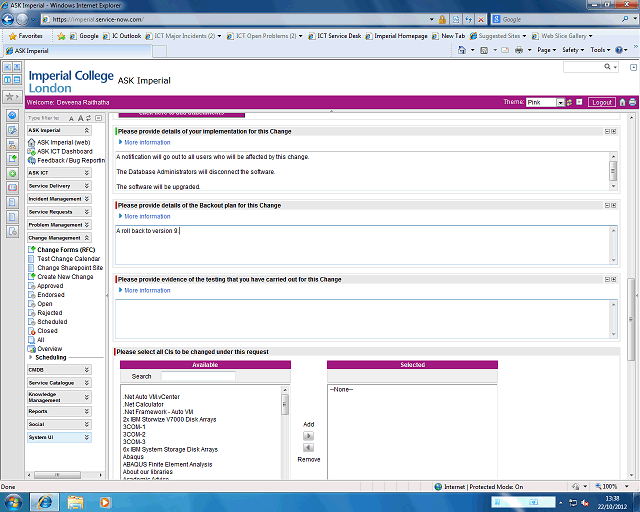Click the Logout button

point(601,102)
